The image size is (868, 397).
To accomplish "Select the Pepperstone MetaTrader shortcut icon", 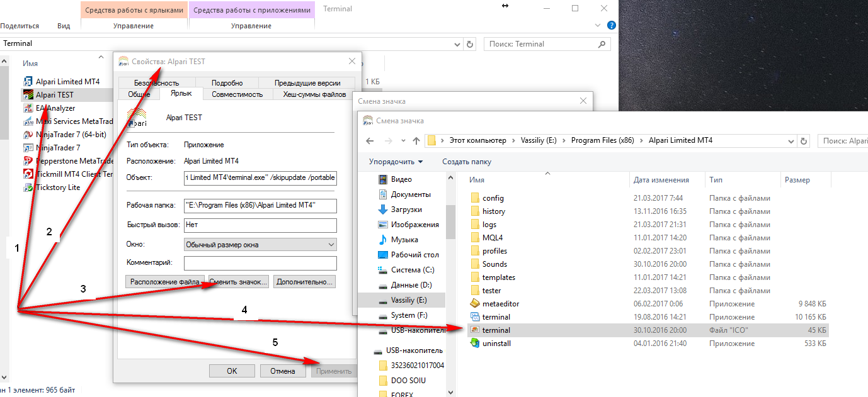I will pyautogui.click(x=28, y=161).
